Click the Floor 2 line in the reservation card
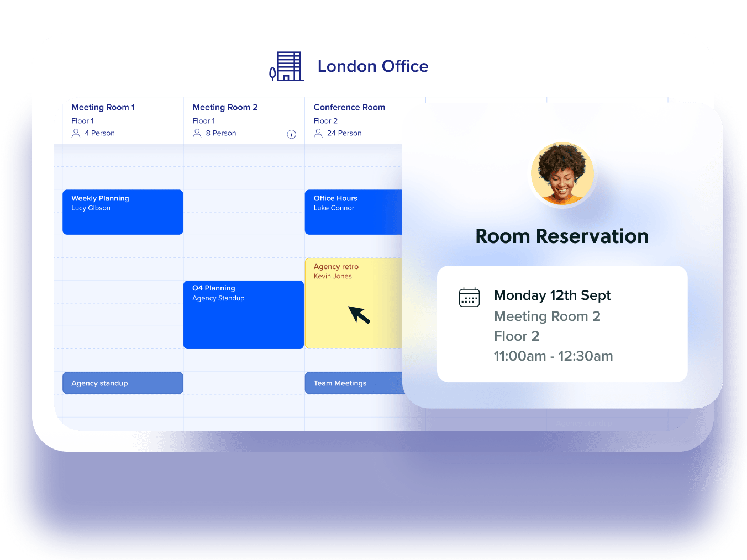This screenshot has width=747, height=560. [x=517, y=336]
